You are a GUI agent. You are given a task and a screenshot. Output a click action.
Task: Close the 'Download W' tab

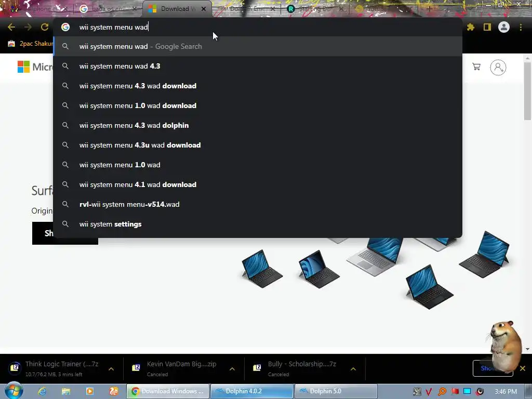tap(204, 9)
